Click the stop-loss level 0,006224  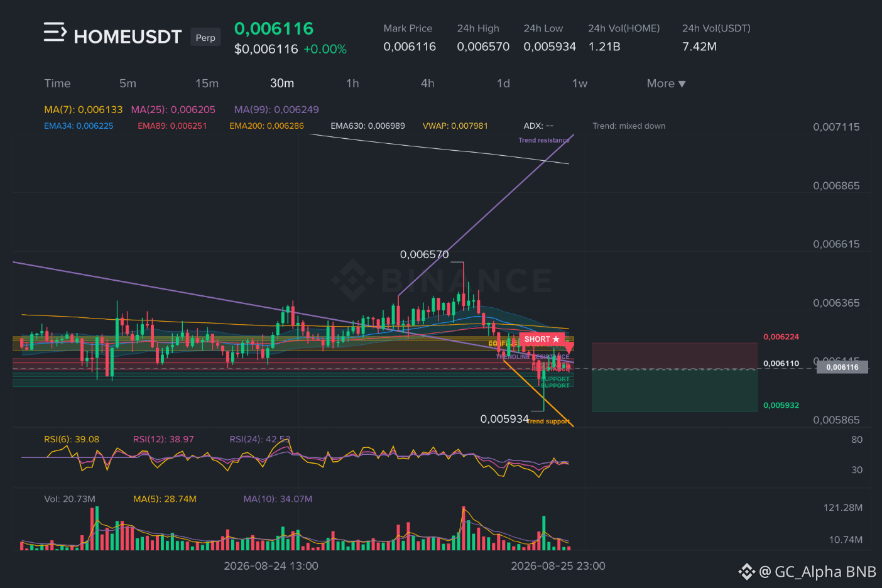[x=781, y=337]
